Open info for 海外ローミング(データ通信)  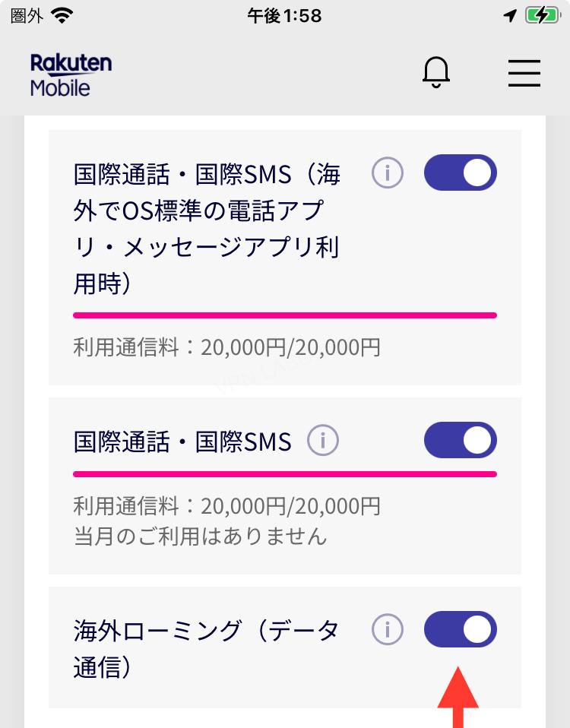point(388,629)
